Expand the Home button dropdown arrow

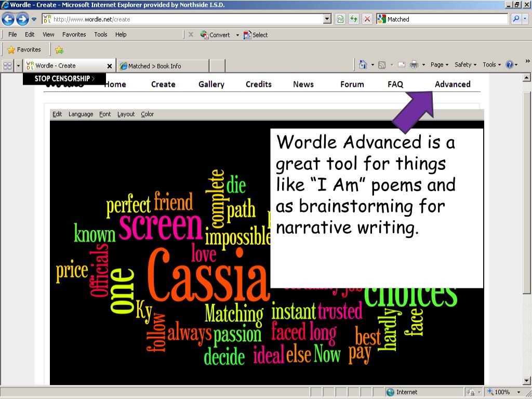point(373,65)
